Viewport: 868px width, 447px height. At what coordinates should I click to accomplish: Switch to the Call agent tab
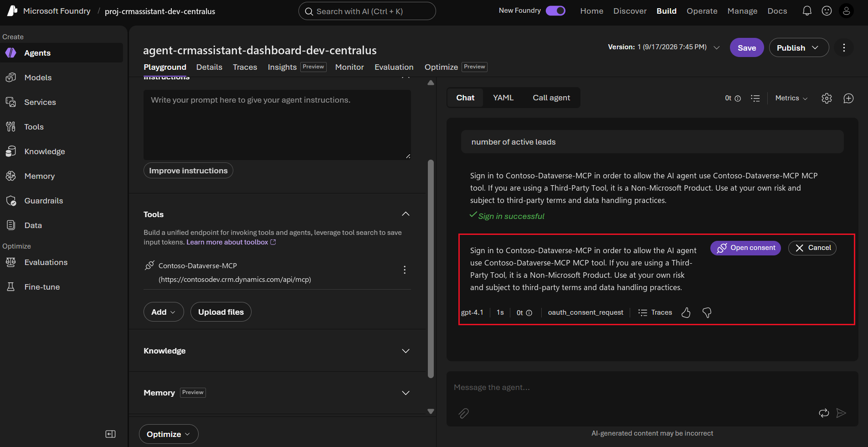tap(551, 98)
